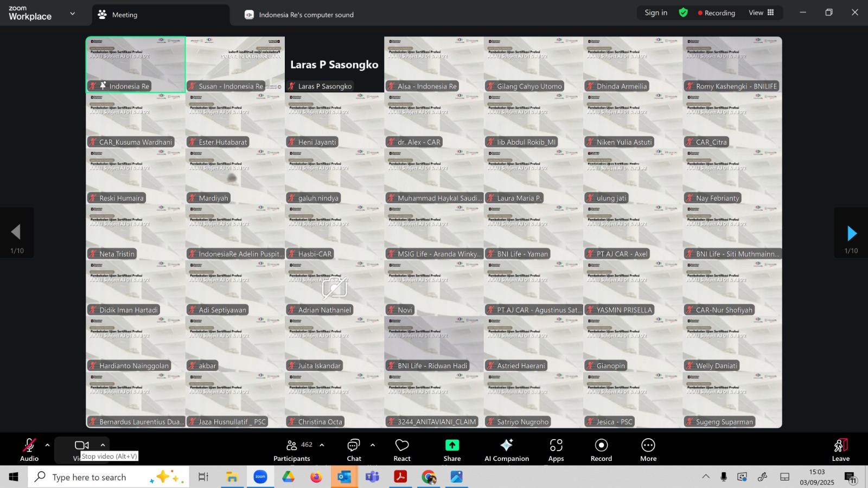Expand the Zoom Workplace dropdown chevron

73,14
